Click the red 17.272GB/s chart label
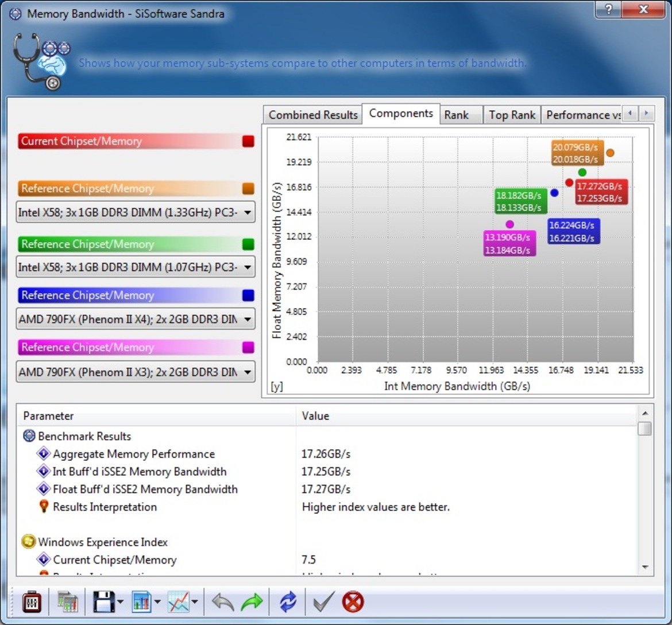Screen dimensions: 672x625 pos(601,192)
